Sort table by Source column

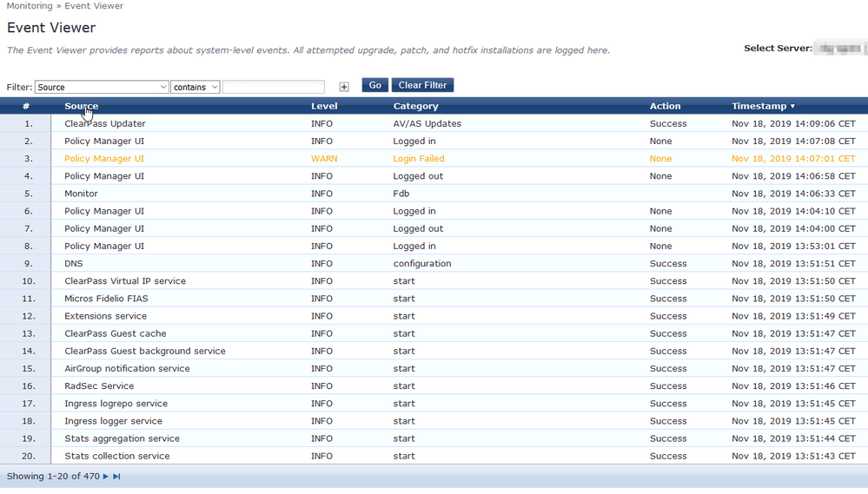[x=81, y=106]
